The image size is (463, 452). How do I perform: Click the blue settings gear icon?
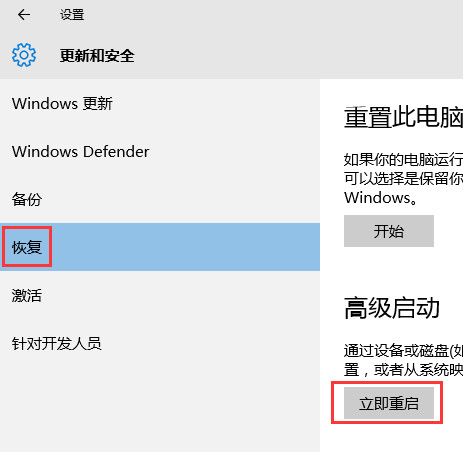pos(24,55)
